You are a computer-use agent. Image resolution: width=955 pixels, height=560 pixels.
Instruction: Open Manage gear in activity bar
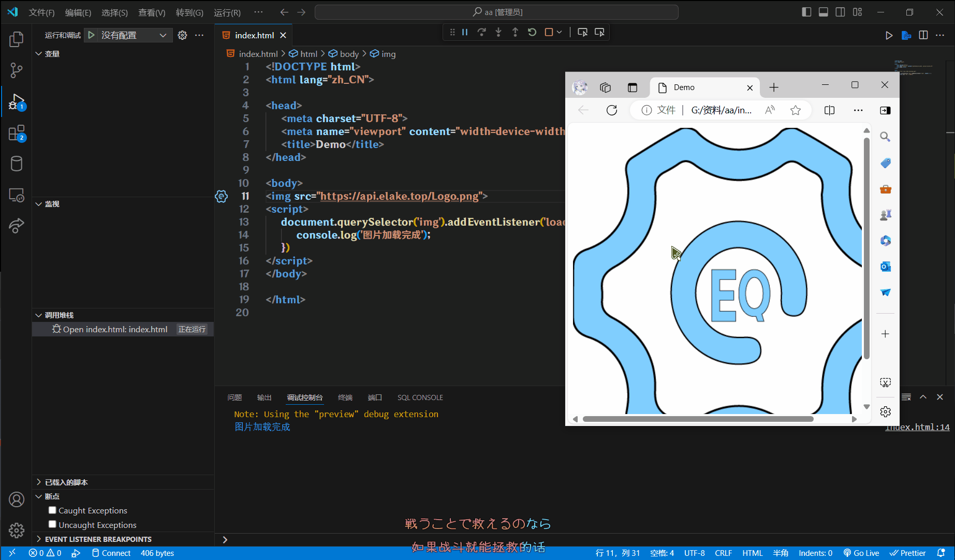[x=17, y=530]
